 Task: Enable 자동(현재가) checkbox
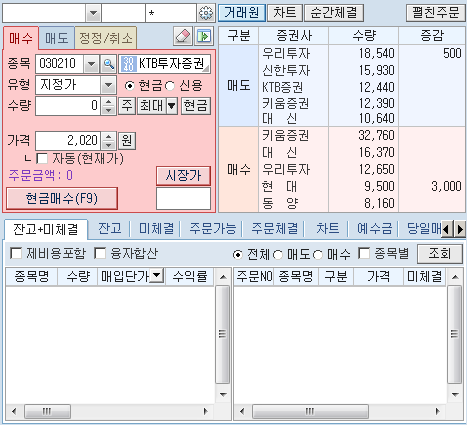(42, 158)
